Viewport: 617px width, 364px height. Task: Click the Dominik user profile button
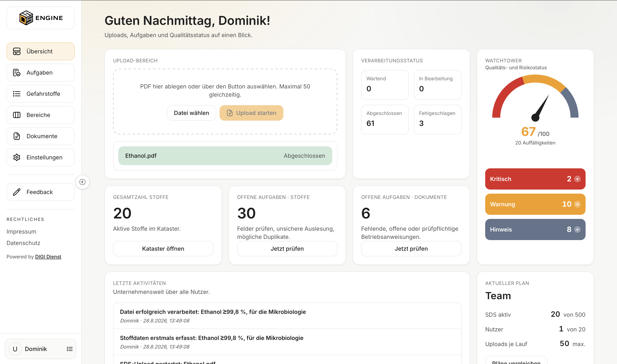pos(41,349)
